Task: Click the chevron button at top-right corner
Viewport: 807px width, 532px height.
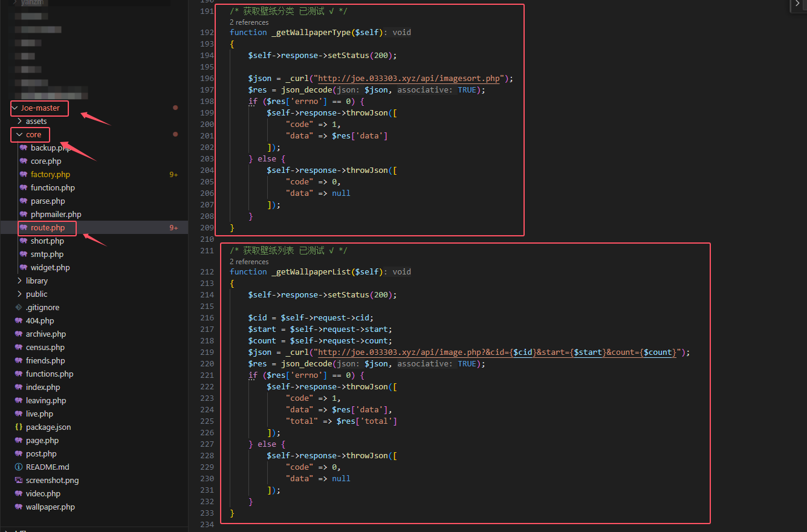Action: [x=798, y=5]
